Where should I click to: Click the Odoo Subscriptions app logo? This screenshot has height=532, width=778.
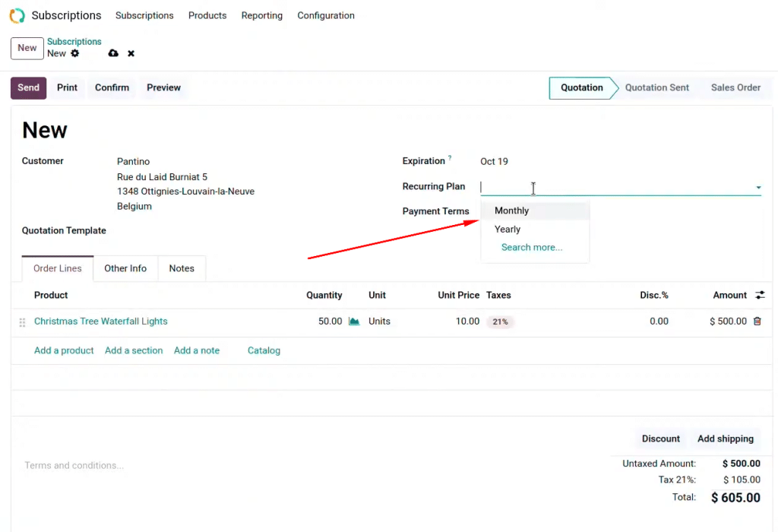[x=17, y=15]
